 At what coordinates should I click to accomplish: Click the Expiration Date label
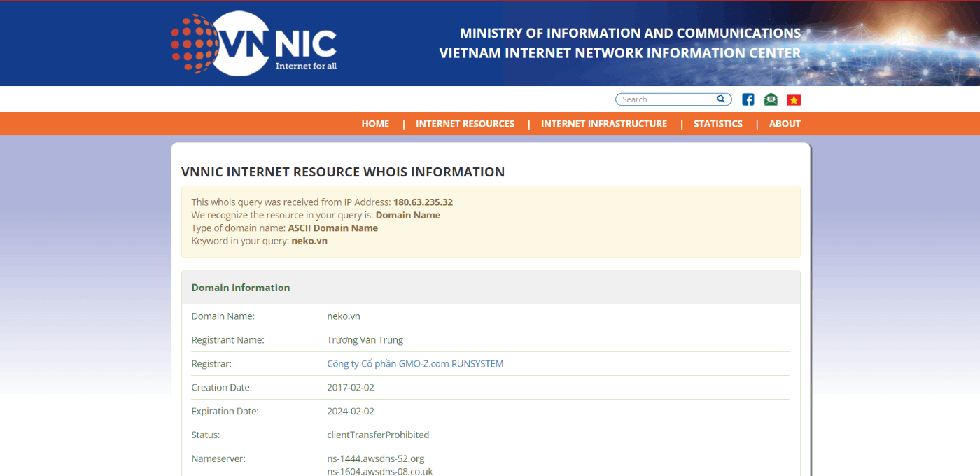(x=225, y=412)
